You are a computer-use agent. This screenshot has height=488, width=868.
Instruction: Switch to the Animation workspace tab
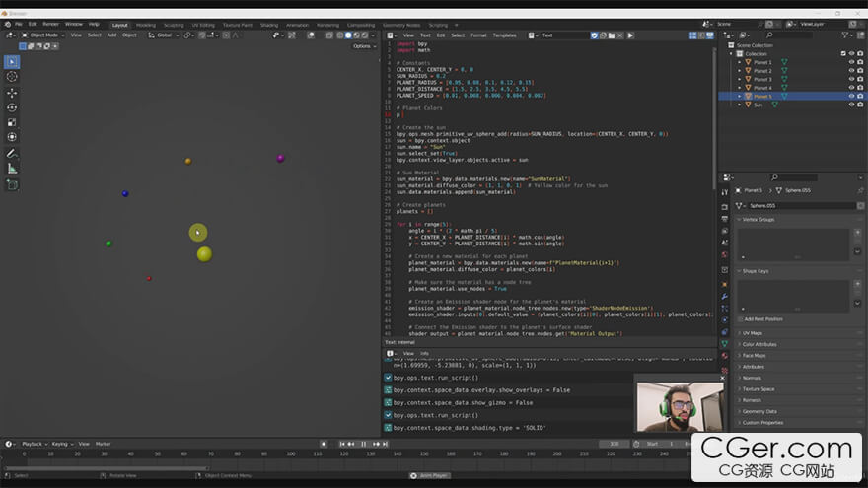tap(297, 25)
